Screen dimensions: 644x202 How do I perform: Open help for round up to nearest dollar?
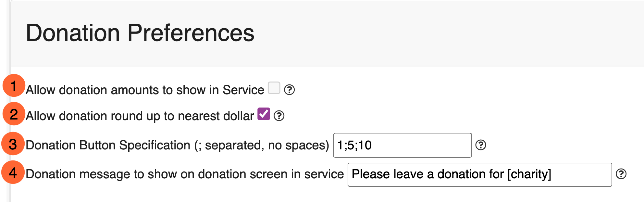click(279, 116)
